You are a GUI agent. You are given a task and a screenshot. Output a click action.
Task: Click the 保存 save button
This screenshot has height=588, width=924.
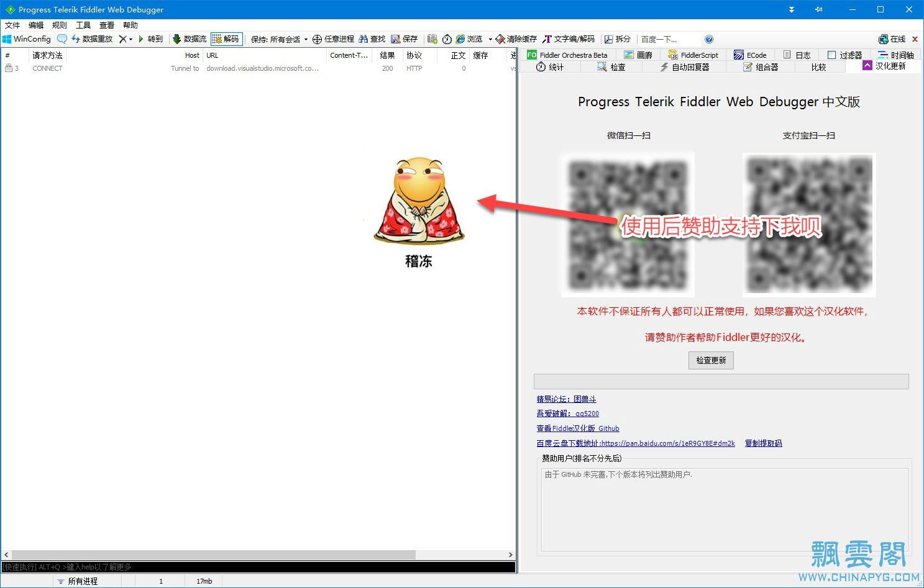pos(405,38)
